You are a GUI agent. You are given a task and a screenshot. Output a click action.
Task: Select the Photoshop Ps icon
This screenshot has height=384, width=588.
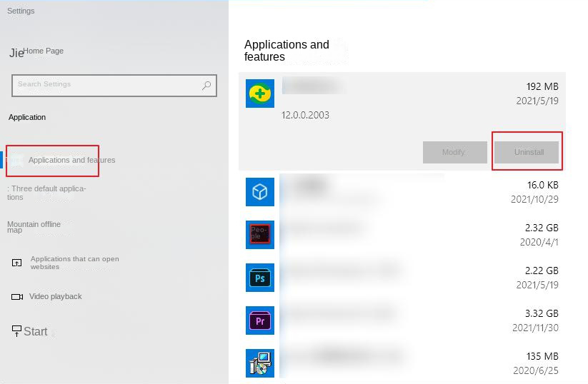click(259, 278)
